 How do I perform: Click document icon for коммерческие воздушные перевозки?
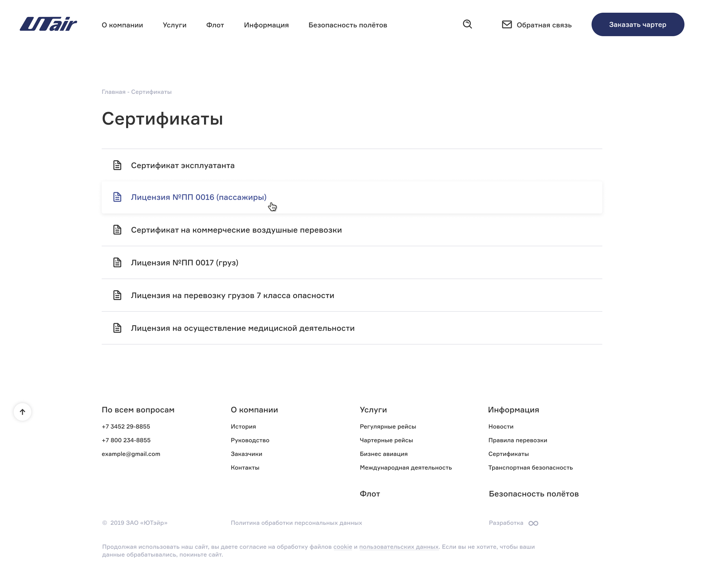point(117,230)
